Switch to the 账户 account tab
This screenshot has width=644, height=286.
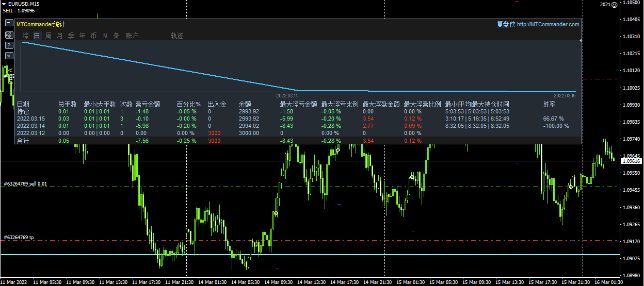click(x=133, y=36)
